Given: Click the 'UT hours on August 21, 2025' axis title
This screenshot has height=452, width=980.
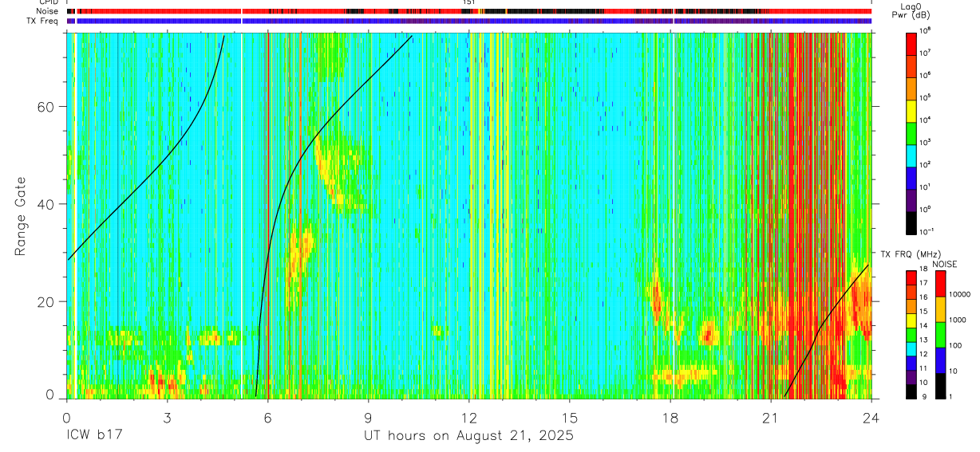Looking at the screenshot, I should pyautogui.click(x=468, y=435).
